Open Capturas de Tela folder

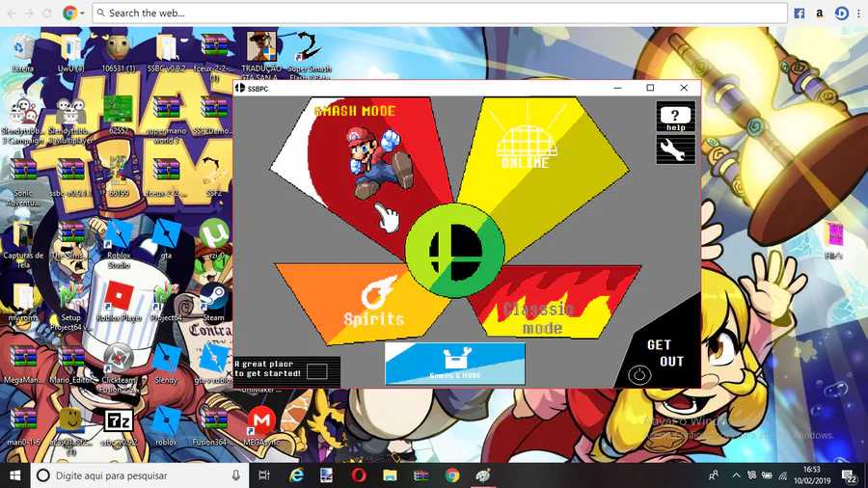[23, 245]
